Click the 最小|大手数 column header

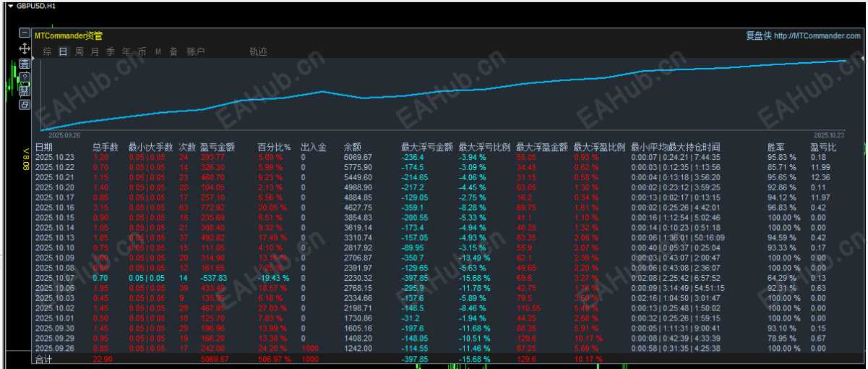[150, 148]
